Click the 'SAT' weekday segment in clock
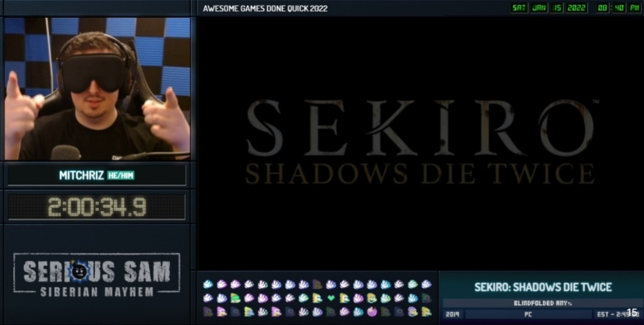Image resolution: width=644 pixels, height=325 pixels. (x=519, y=8)
